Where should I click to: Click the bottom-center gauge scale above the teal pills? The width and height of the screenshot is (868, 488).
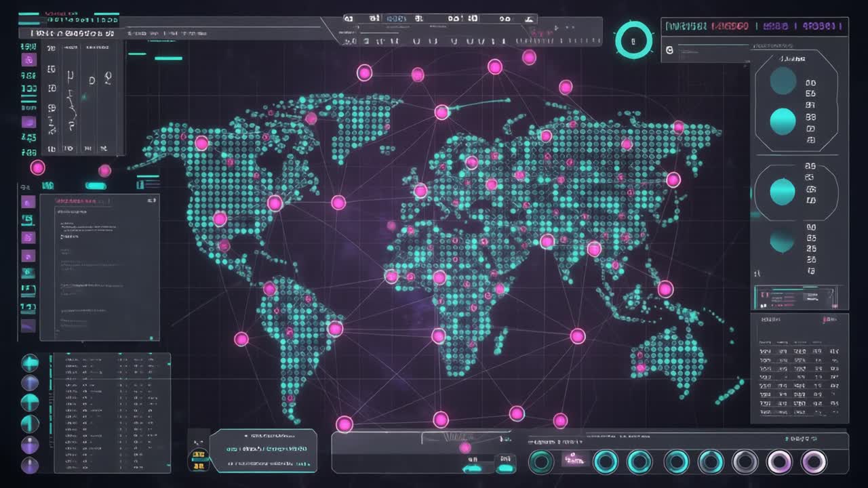coord(465,437)
